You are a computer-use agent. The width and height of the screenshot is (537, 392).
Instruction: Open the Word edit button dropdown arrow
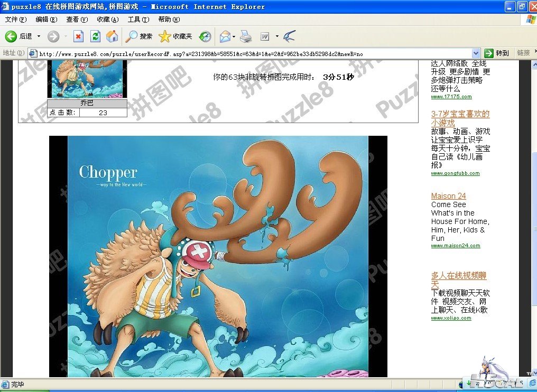277,36
